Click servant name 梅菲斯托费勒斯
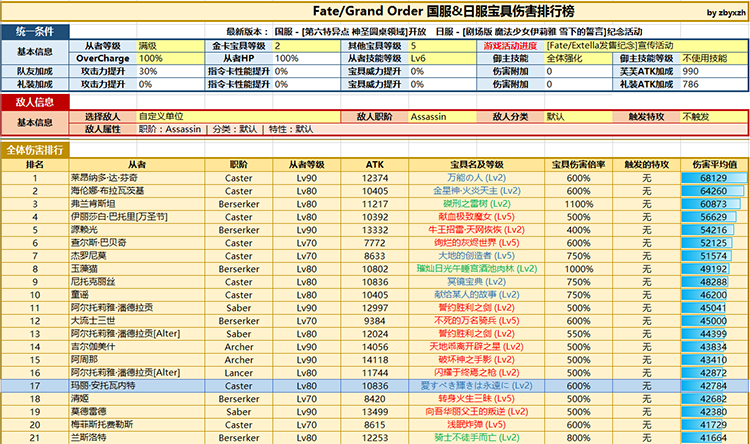 102,424
